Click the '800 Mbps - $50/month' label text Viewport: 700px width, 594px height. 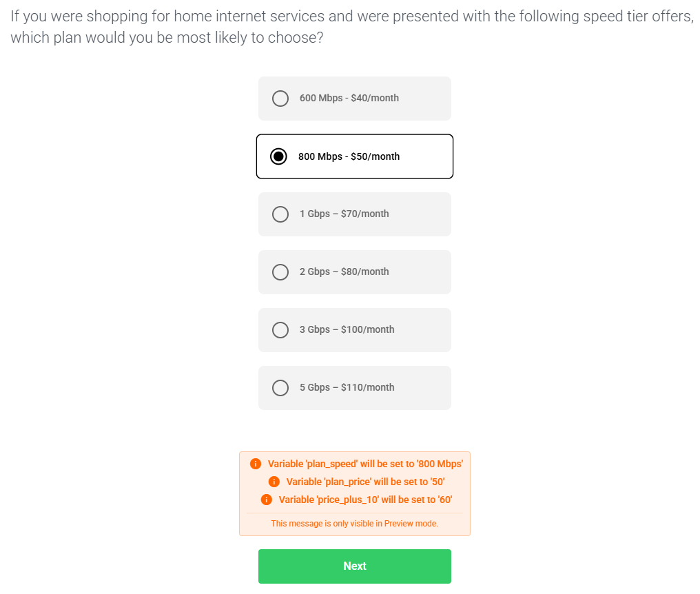[x=349, y=156]
